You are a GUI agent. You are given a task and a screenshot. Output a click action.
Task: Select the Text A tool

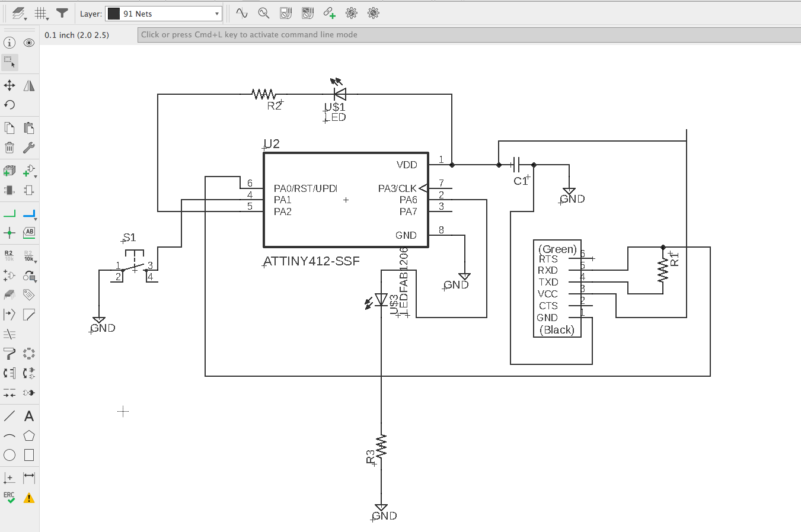(x=29, y=416)
